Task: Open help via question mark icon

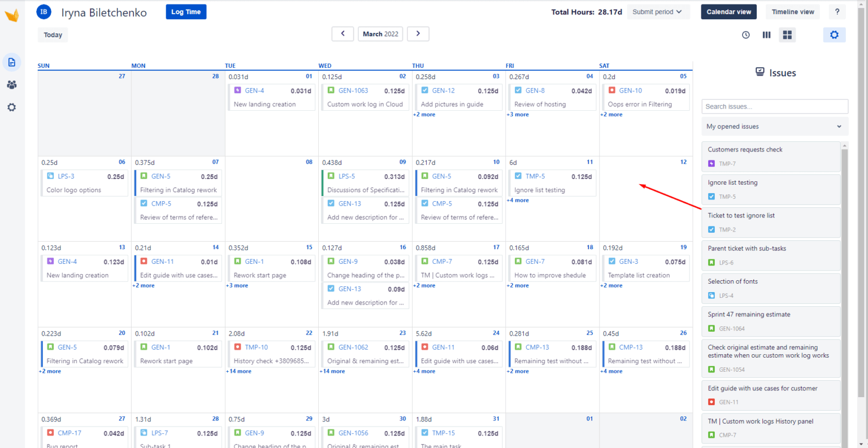Action: tap(837, 11)
